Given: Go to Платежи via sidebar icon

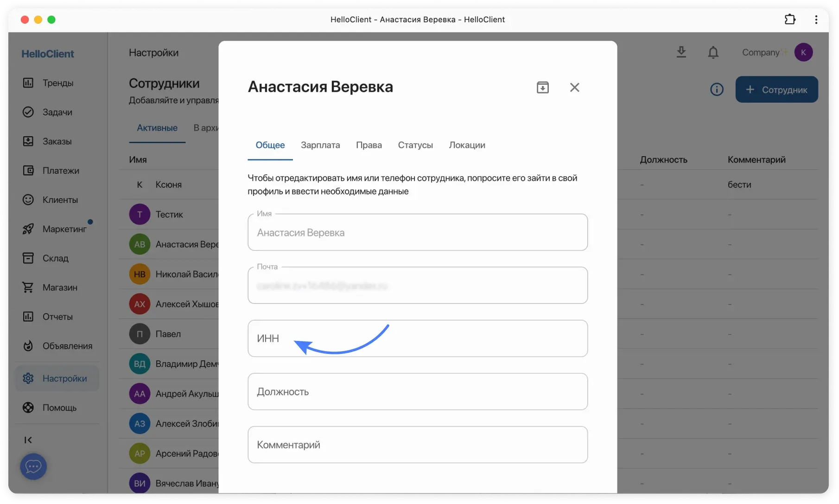Looking at the screenshot, I should pos(57,170).
